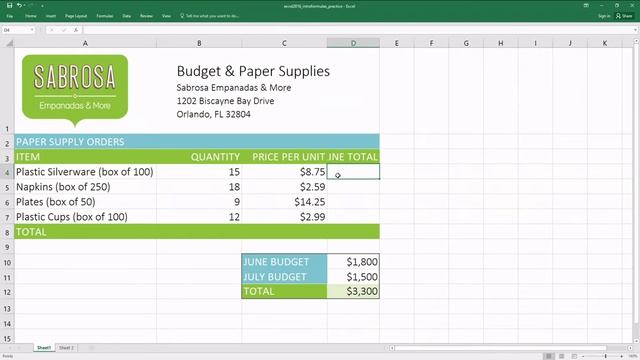640x360 pixels.
Task: Add a new sheet with the plus icon
Action: (91, 348)
